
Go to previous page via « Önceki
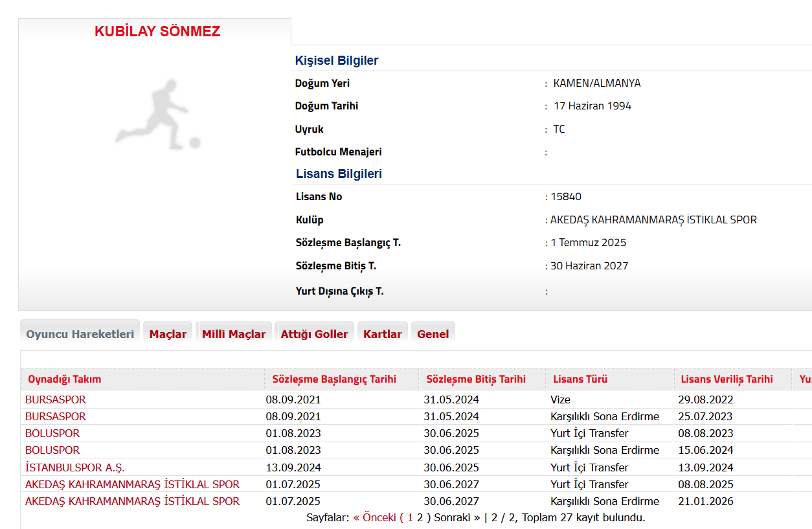coord(374,517)
